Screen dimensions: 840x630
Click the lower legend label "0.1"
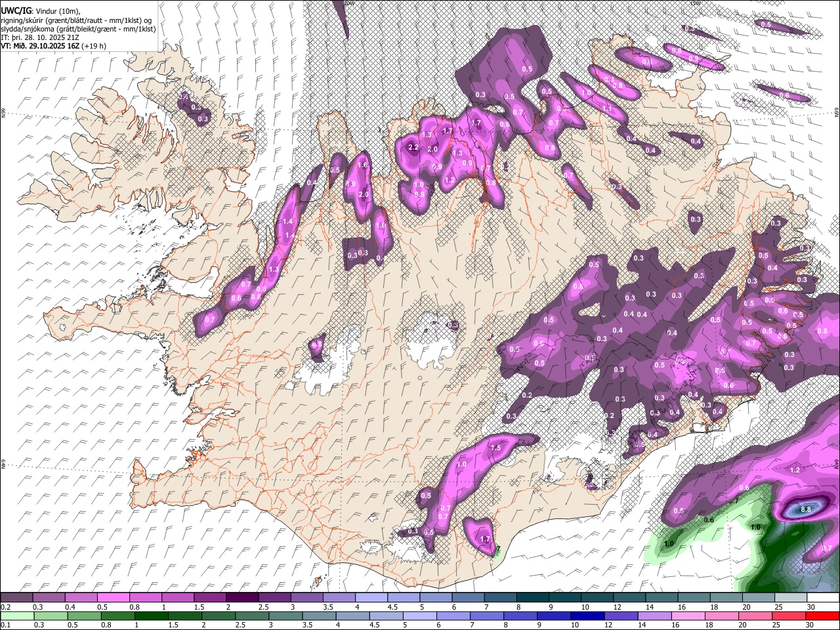(x=5, y=625)
